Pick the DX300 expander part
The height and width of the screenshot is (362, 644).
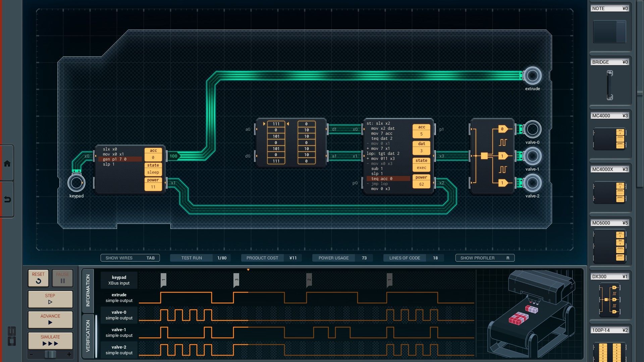point(609,300)
